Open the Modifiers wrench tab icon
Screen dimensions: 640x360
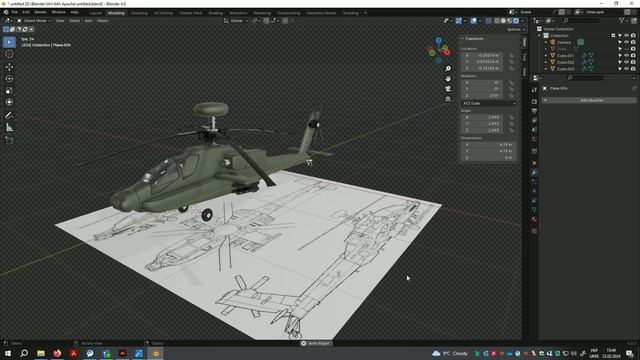pyautogui.click(x=534, y=173)
